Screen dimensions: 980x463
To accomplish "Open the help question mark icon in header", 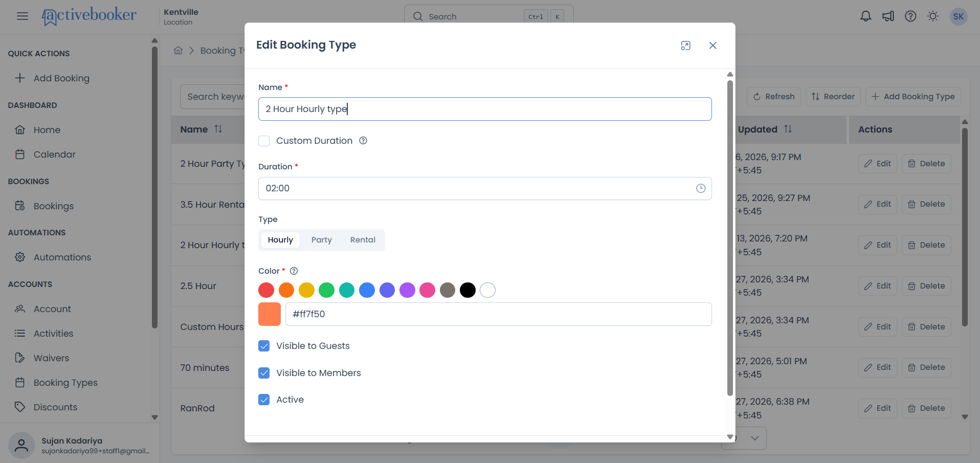I will point(910,16).
